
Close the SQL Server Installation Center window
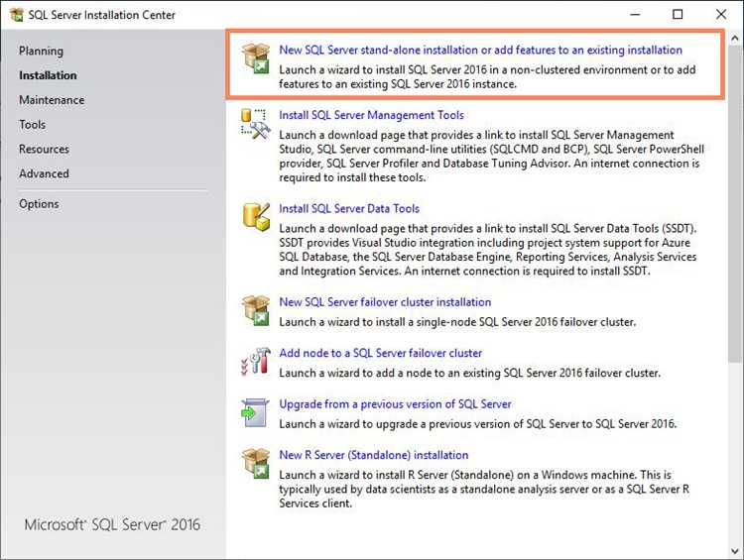click(x=721, y=15)
